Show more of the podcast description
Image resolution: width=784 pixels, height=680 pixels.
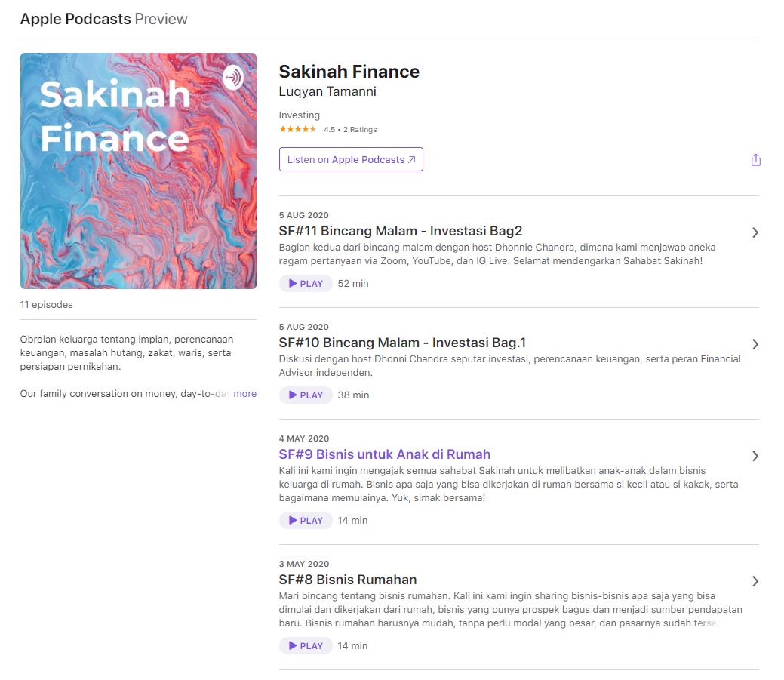pos(244,394)
